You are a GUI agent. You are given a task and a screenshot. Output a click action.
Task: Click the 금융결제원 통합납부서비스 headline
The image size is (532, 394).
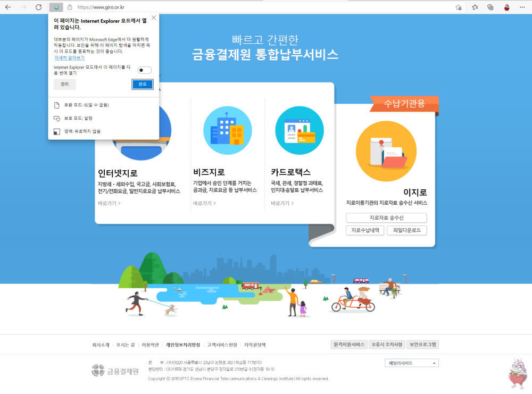click(x=265, y=55)
